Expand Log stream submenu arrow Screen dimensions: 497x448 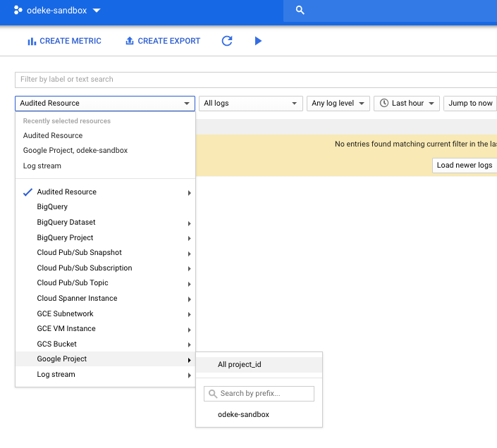(x=189, y=375)
